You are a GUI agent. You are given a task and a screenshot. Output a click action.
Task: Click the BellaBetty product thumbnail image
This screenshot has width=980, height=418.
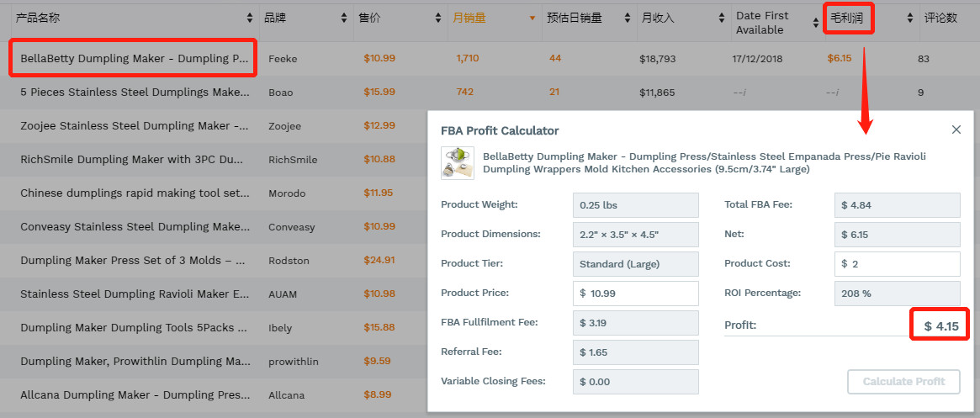(x=457, y=163)
